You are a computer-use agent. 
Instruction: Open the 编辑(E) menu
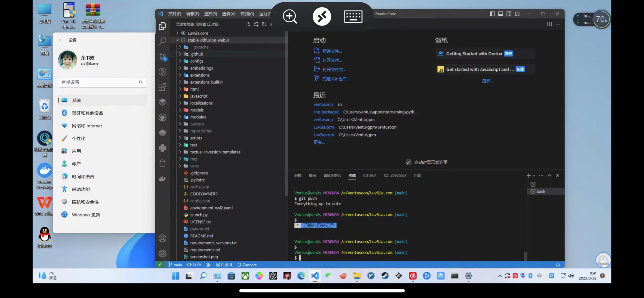pyautogui.click(x=193, y=14)
